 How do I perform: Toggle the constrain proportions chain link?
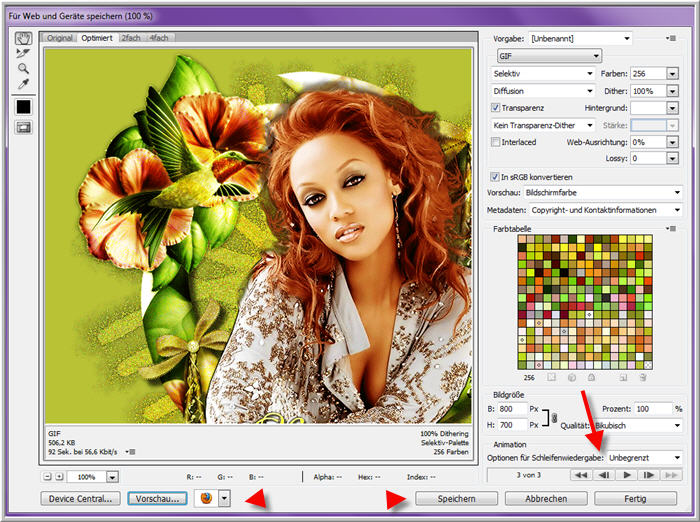coord(554,418)
